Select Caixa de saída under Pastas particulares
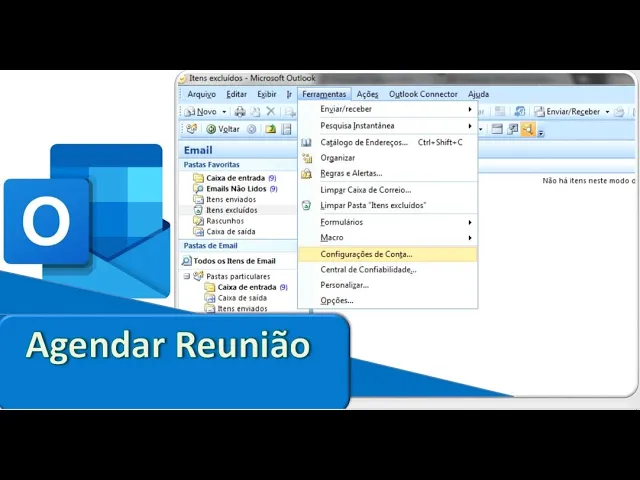The image size is (640, 480). point(236,298)
